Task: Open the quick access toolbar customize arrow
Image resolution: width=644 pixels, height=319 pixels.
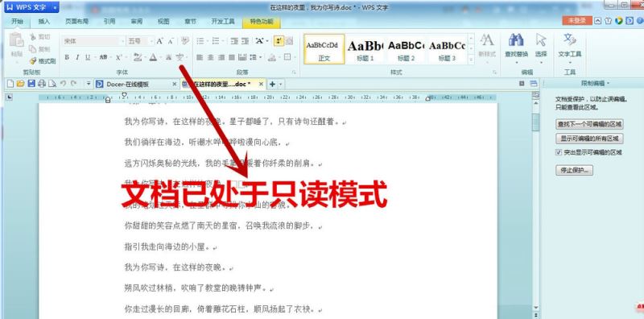Action: tap(89, 84)
